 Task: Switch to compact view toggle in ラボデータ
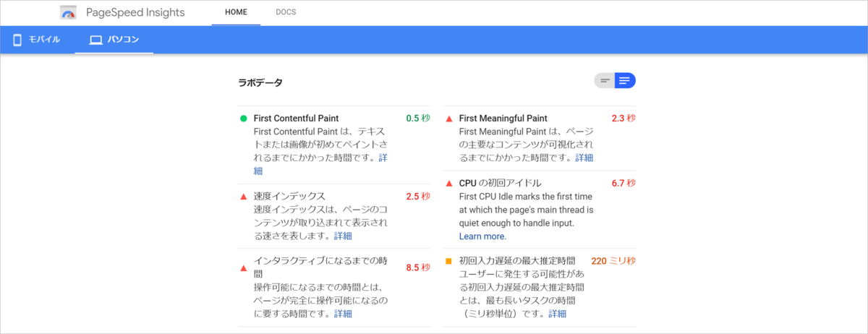click(605, 81)
